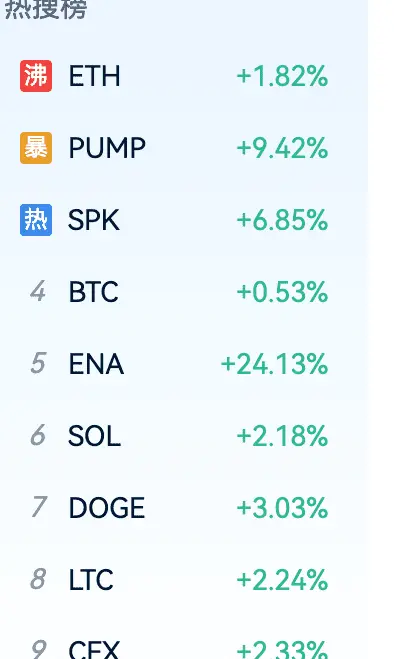This screenshot has width=394, height=659.
Task: Select rank number 5 next to ENA
Action: click(x=38, y=364)
